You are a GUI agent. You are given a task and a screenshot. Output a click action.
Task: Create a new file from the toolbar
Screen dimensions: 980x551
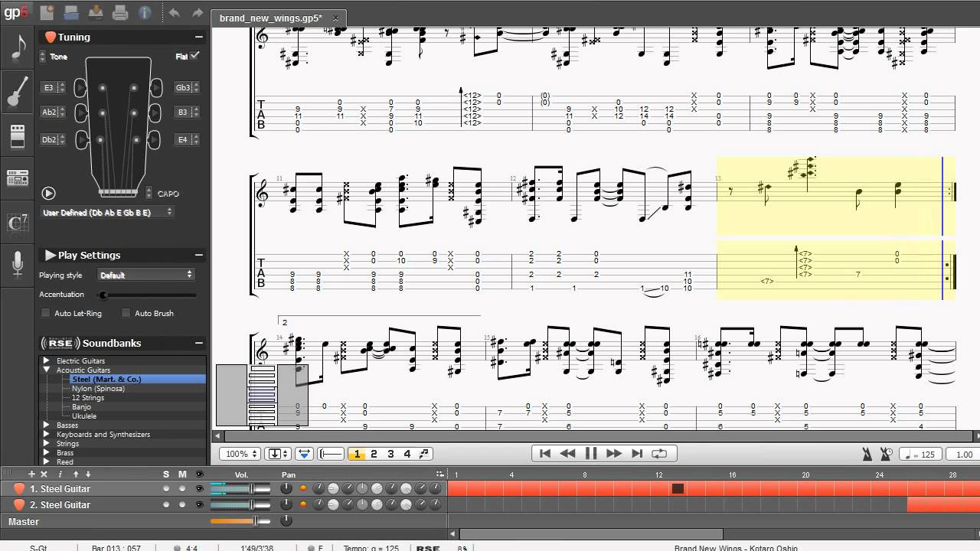47,12
